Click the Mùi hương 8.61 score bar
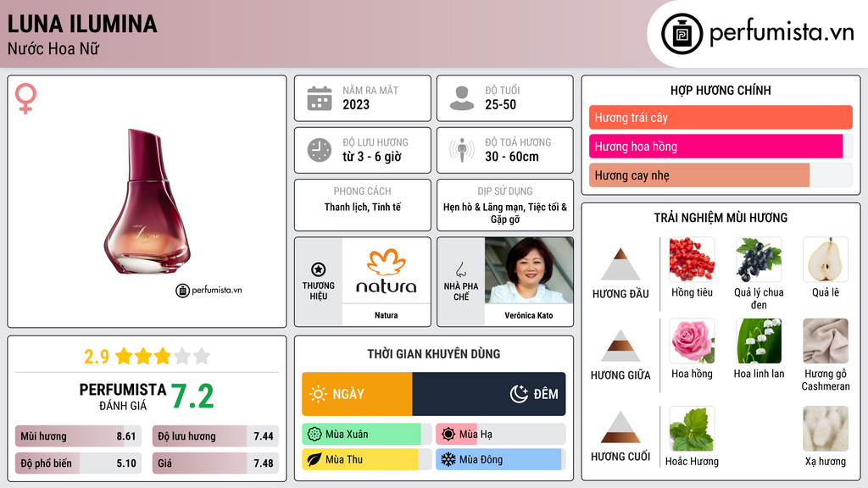This screenshot has height=488, width=868. pos(78,436)
